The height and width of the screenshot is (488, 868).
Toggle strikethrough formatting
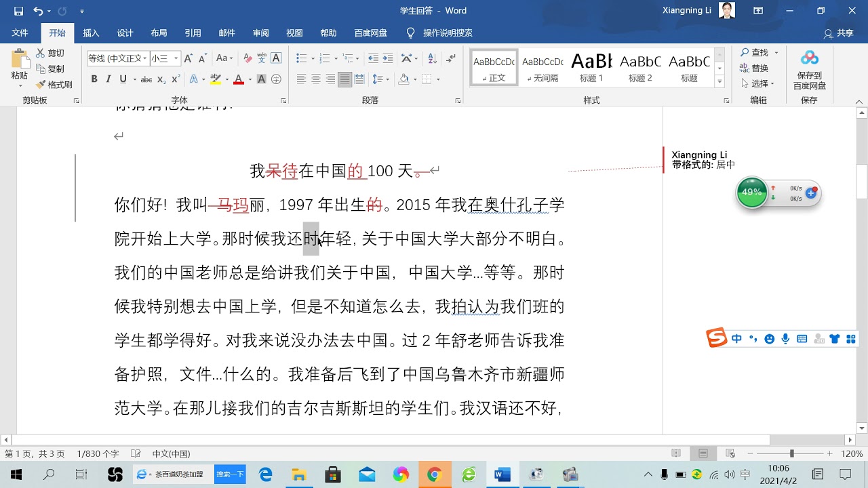click(146, 79)
